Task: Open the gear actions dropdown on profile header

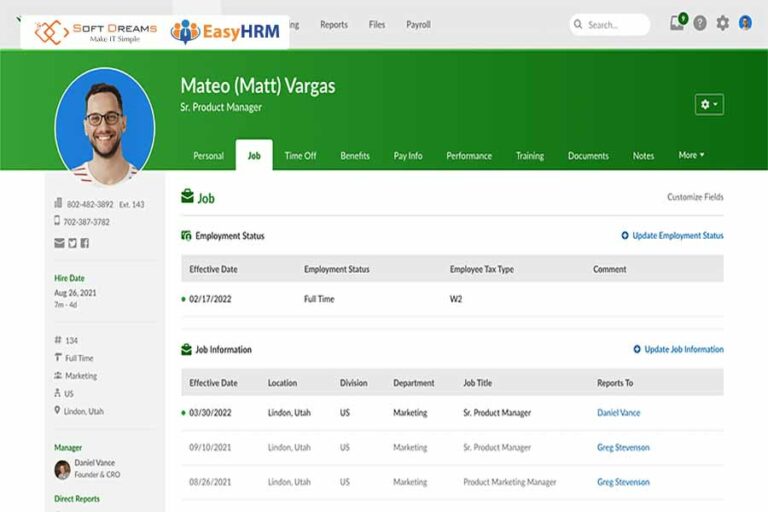Action: click(709, 105)
